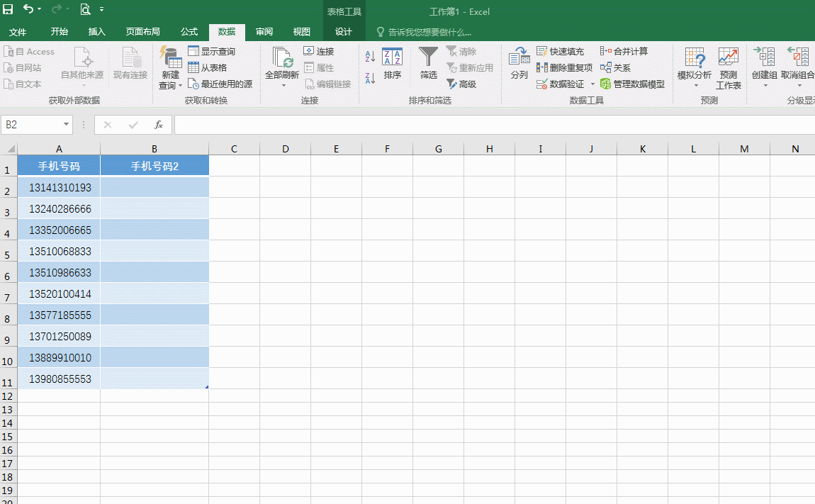Open the 文件 file tab
815x504 pixels.
pyautogui.click(x=18, y=32)
